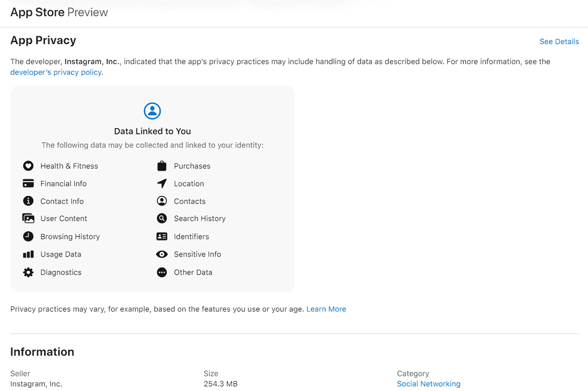
Task: Click the Seller field label
Action: tap(20, 374)
